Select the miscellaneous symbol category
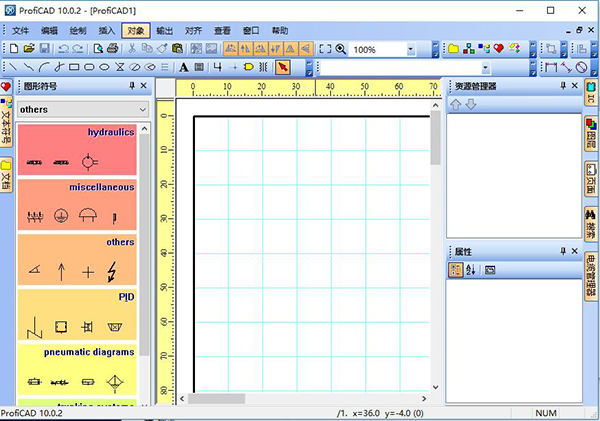Screen dimensions: 600x421 coord(77,205)
